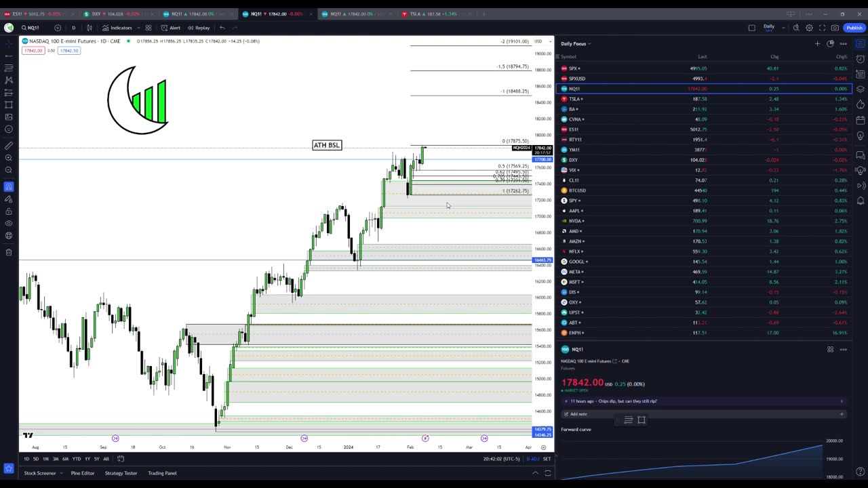Take a chart snapshot with camera icon
The height and width of the screenshot is (488, 868).
835,28
